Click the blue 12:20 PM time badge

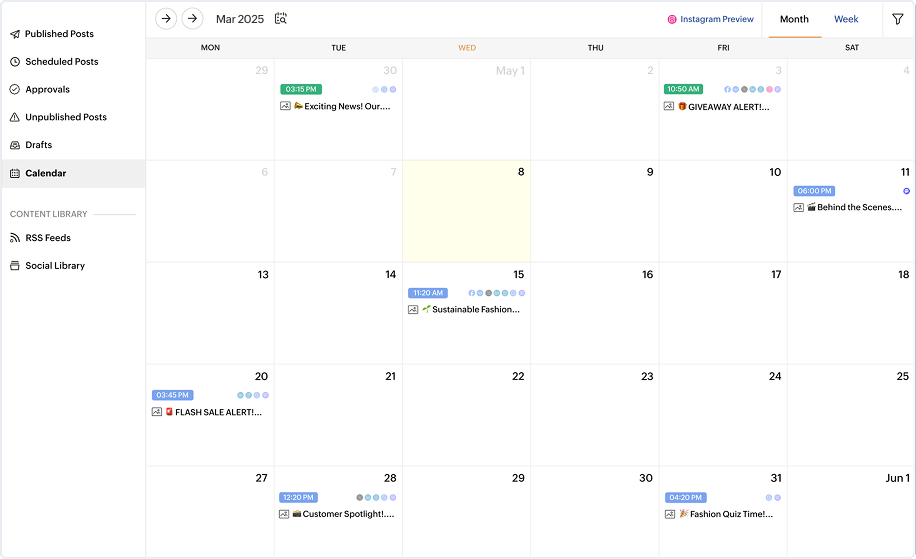tap(298, 498)
